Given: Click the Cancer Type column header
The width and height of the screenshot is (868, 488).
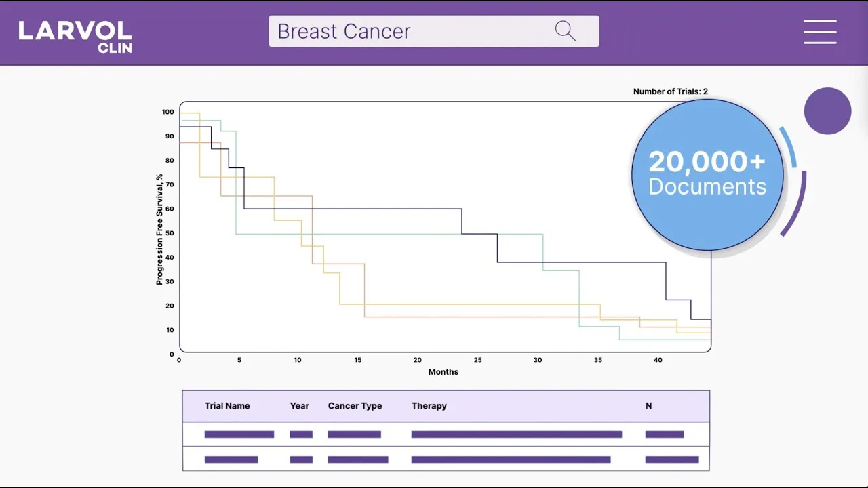Looking at the screenshot, I should tap(355, 406).
